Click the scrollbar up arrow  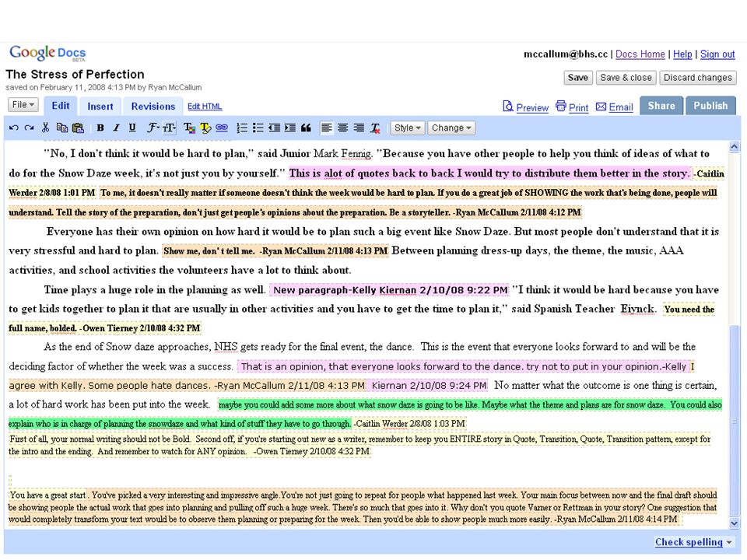[734, 147]
